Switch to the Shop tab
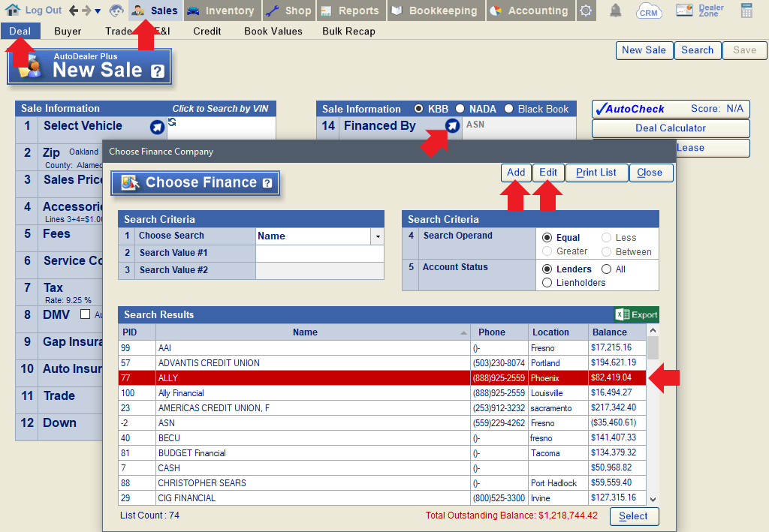The height and width of the screenshot is (532, 769). point(290,11)
